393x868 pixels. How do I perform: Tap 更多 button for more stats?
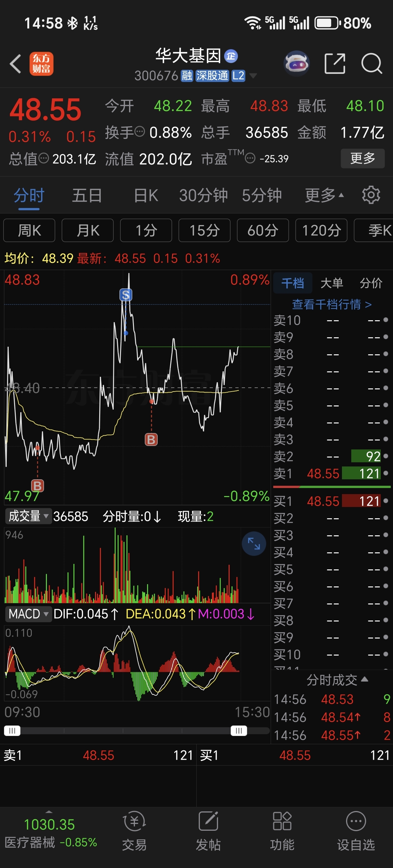(x=363, y=158)
